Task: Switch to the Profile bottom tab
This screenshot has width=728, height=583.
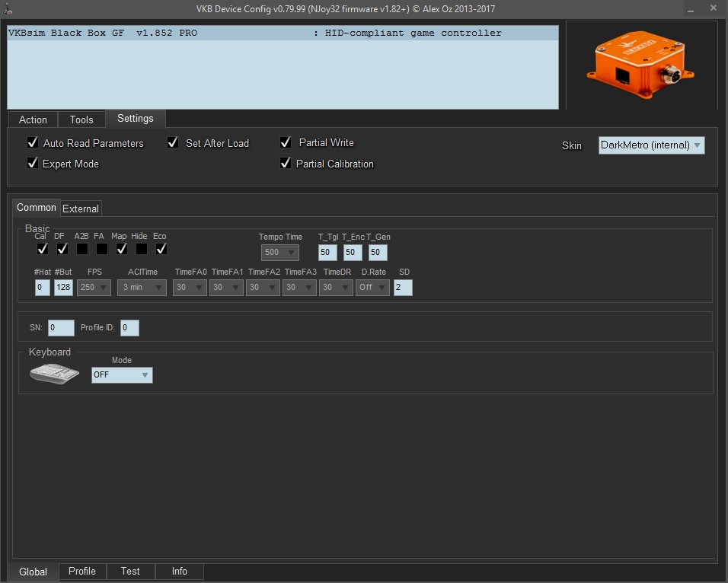Action: click(x=82, y=572)
